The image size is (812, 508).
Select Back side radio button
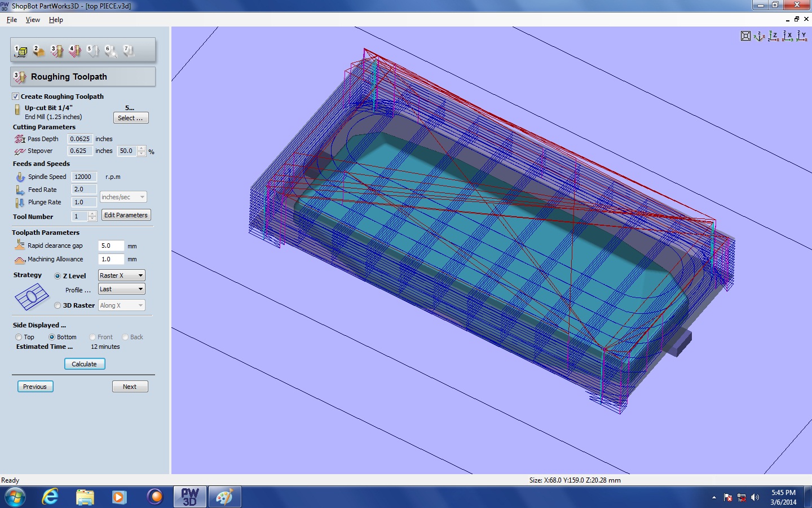point(125,337)
